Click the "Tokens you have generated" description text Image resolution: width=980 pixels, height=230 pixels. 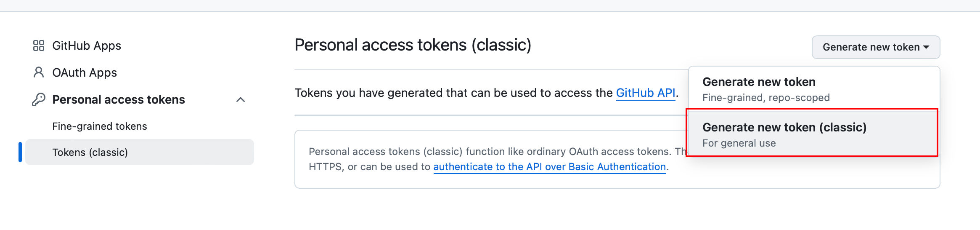coord(454,93)
